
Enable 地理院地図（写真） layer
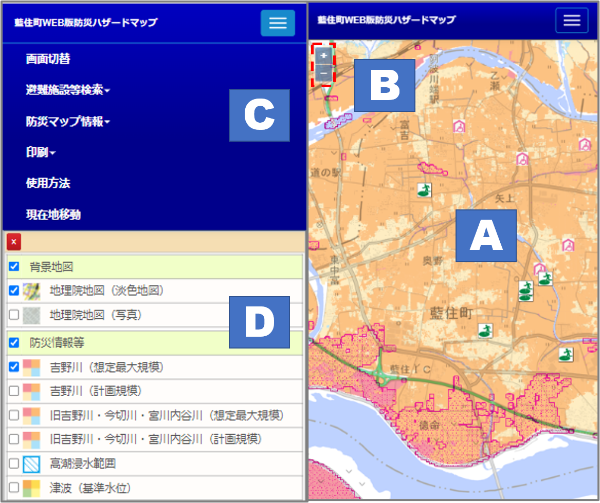pyautogui.click(x=14, y=315)
